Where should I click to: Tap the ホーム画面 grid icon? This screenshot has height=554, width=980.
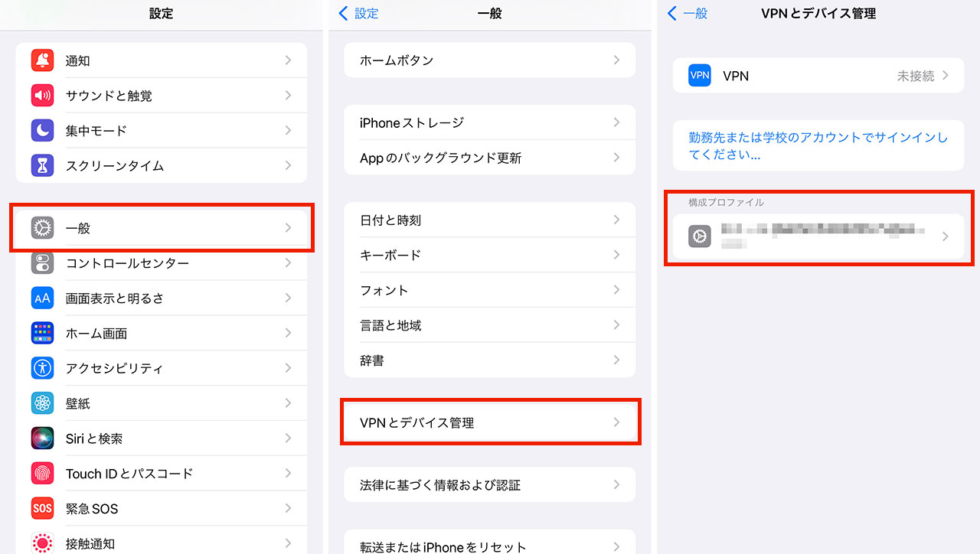point(42,333)
